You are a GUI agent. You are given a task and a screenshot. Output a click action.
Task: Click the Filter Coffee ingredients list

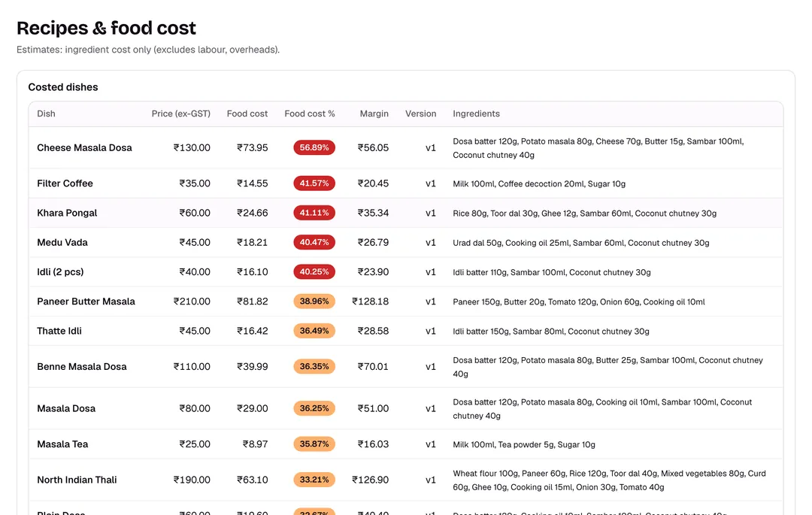539,184
